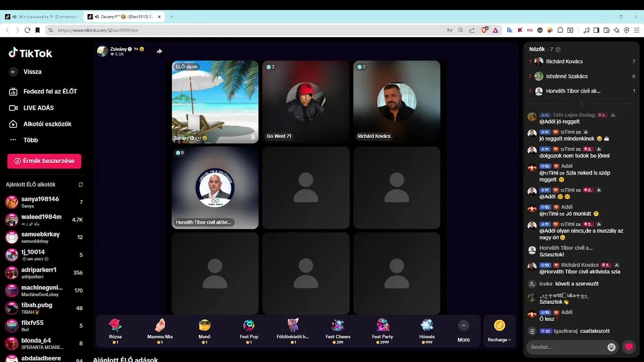The height and width of the screenshot is (362, 644).
Task: Send the Földönkívüli gift
Action: coord(293,331)
